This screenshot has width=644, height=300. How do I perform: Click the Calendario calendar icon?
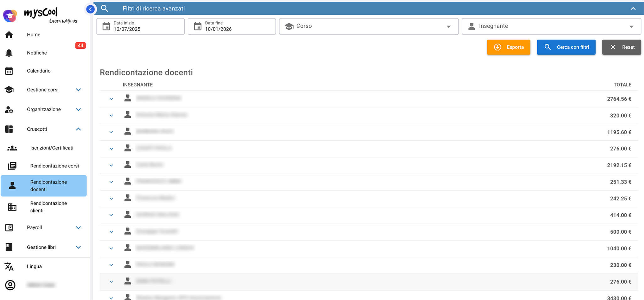9,71
